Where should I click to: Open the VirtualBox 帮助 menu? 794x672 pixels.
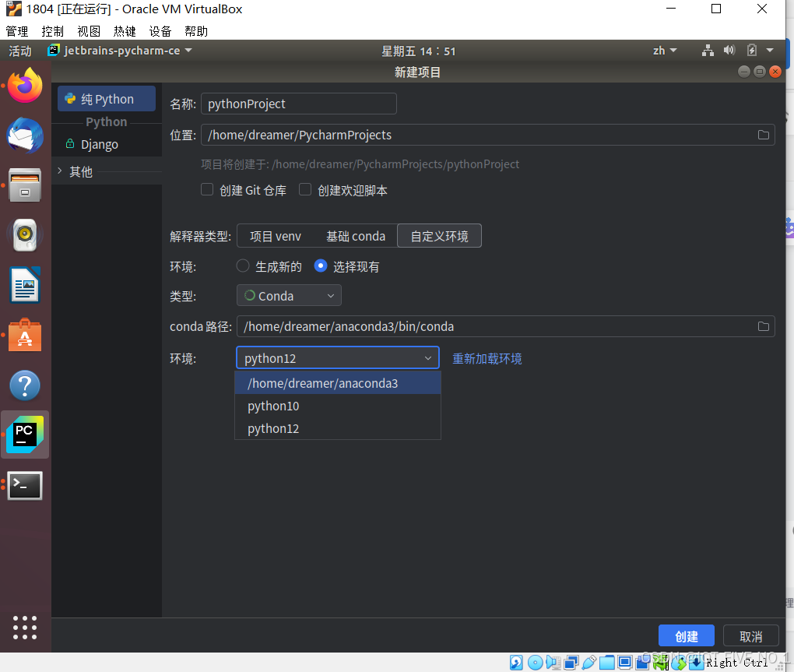196,31
